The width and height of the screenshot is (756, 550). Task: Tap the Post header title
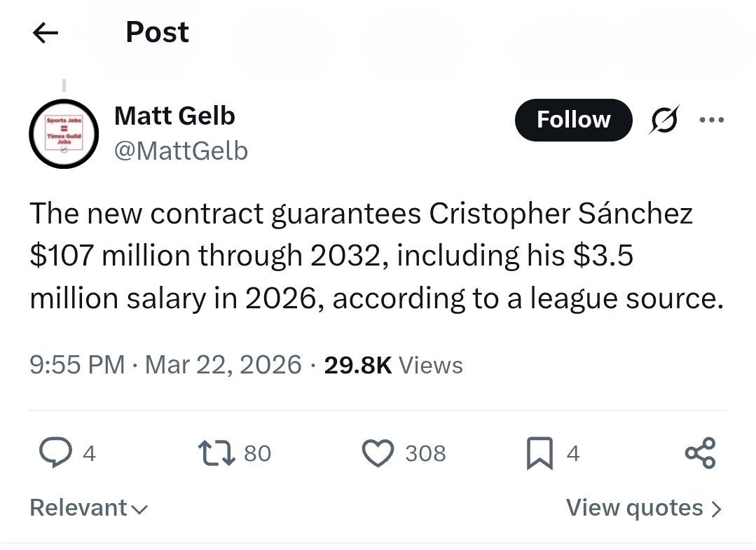pyautogui.click(x=157, y=32)
